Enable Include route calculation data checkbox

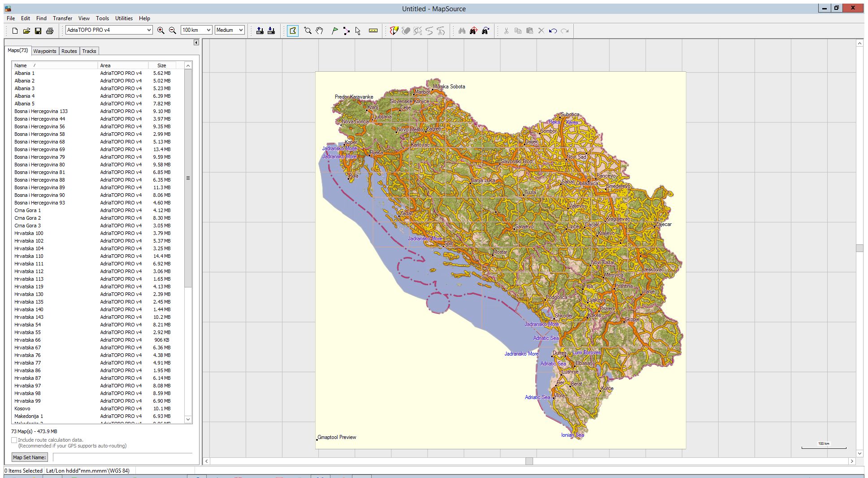[x=14, y=440]
